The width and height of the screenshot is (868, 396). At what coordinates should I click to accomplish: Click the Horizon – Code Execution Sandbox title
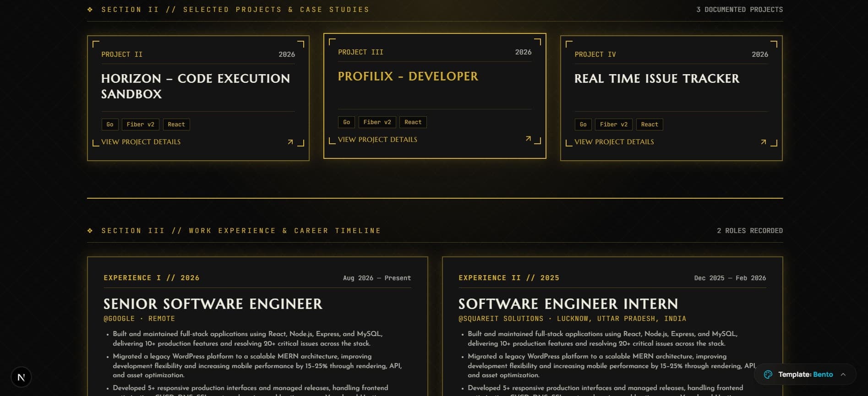tap(196, 86)
